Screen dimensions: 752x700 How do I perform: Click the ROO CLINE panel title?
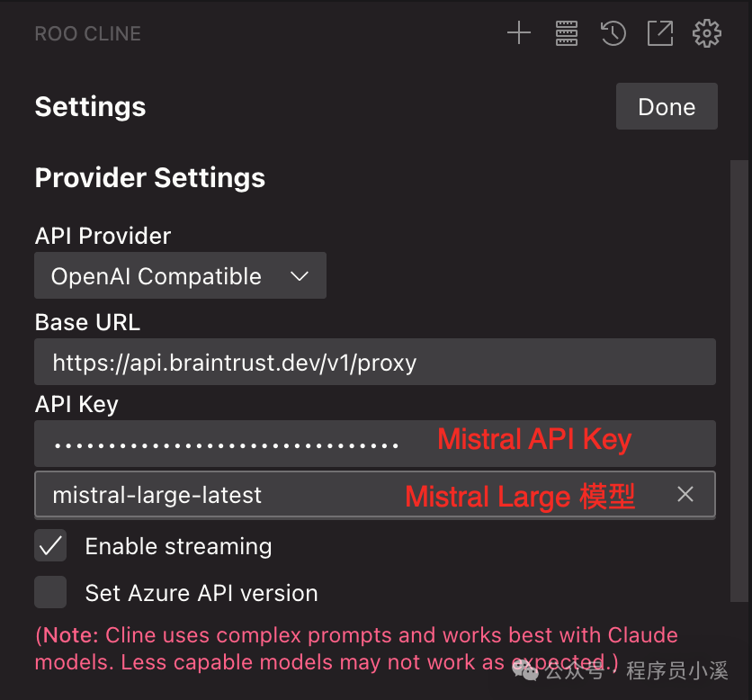point(88,33)
